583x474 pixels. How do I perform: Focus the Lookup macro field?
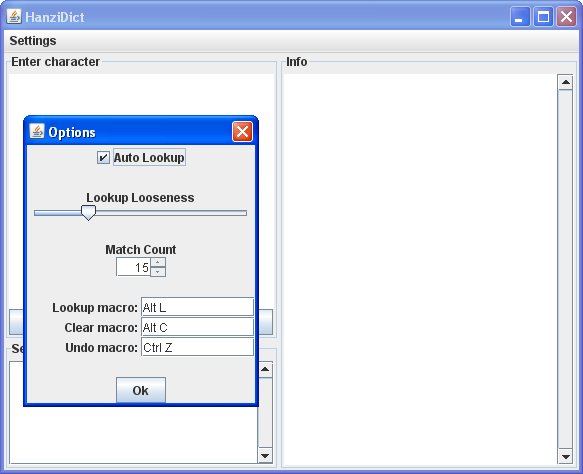(197, 307)
